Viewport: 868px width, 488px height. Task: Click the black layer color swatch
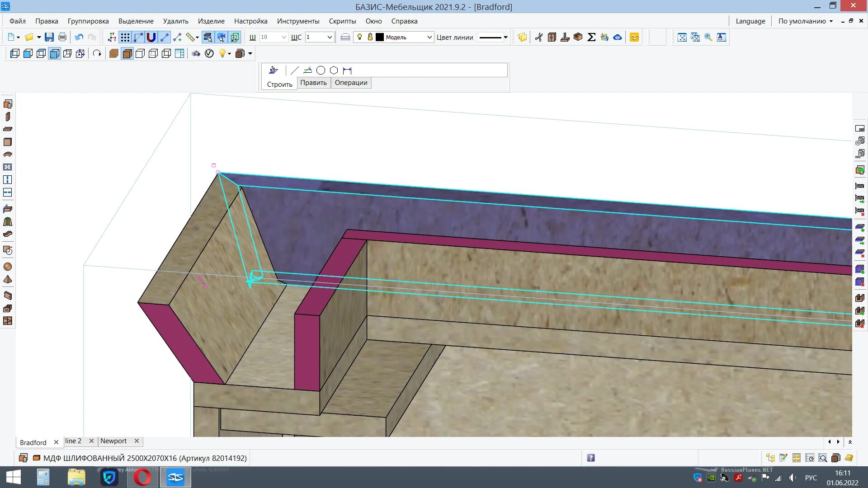[380, 38]
